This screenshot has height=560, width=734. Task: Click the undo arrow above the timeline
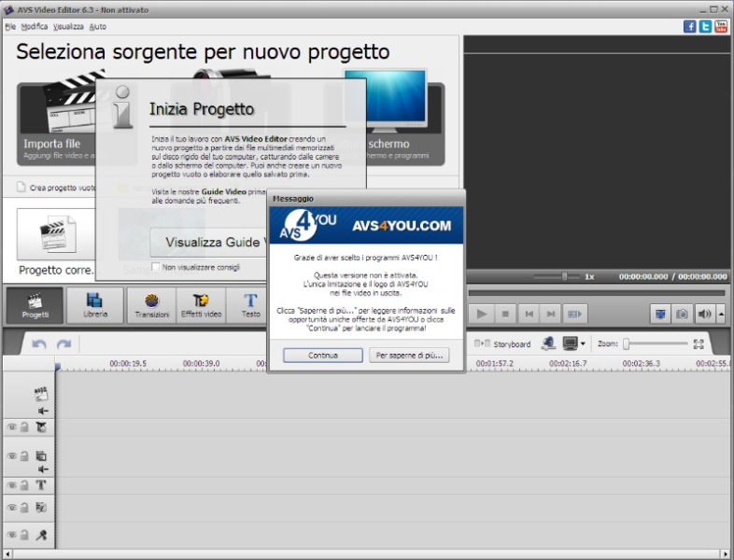coord(39,344)
